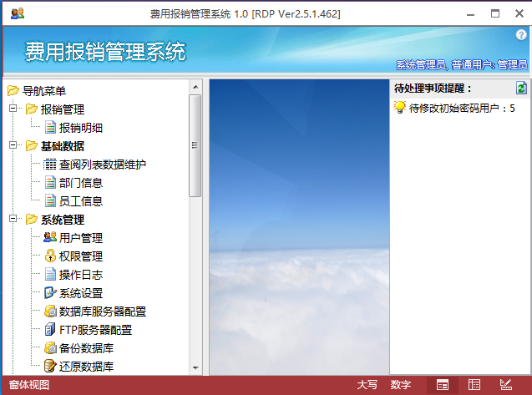The width and height of the screenshot is (532, 395).
Task: Click the 还原数据库 icon
Action: coord(50,366)
